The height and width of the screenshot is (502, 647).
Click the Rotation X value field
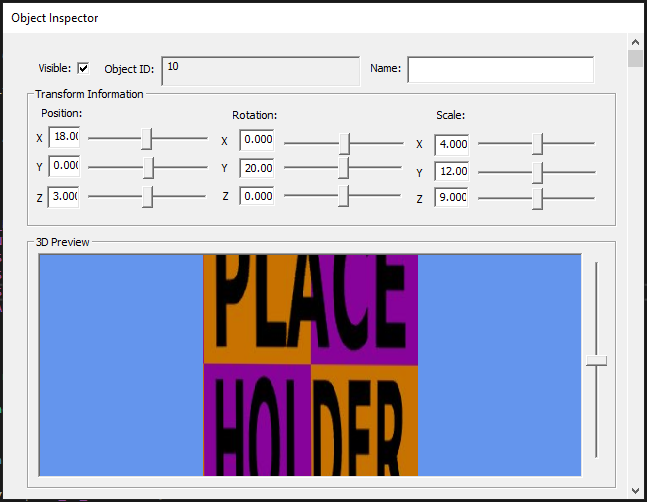click(257, 140)
